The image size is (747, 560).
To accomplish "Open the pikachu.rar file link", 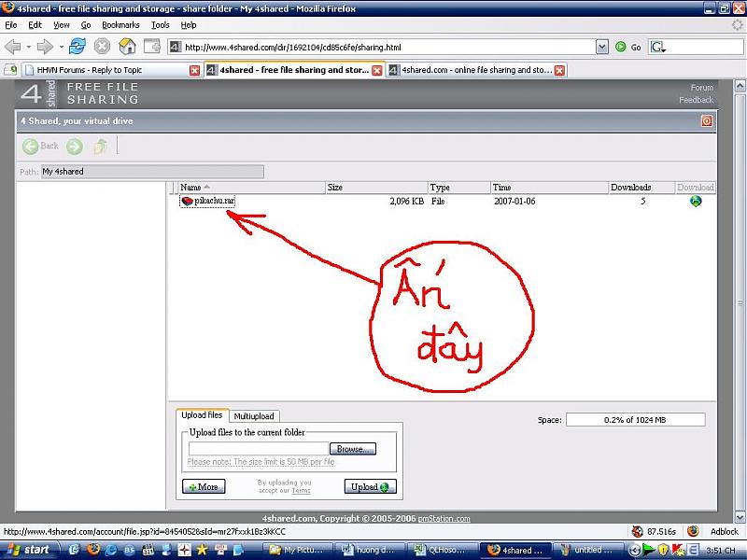I will click(214, 201).
